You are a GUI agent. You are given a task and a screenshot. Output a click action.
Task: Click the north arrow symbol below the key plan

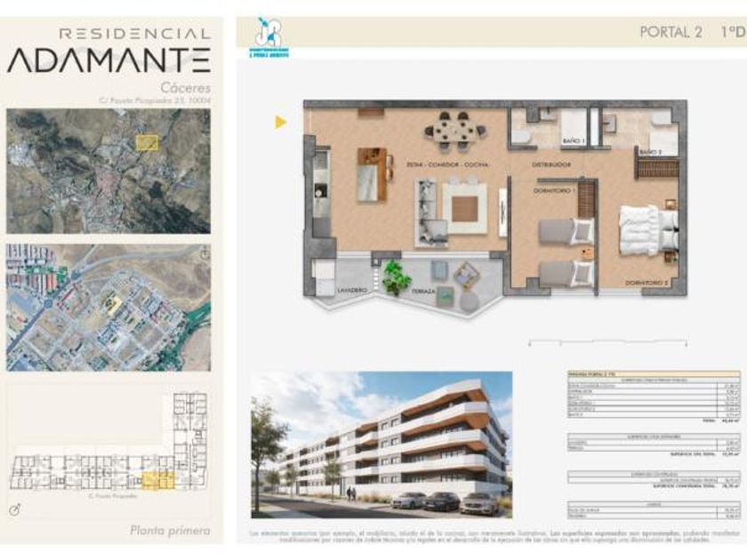tap(15, 510)
